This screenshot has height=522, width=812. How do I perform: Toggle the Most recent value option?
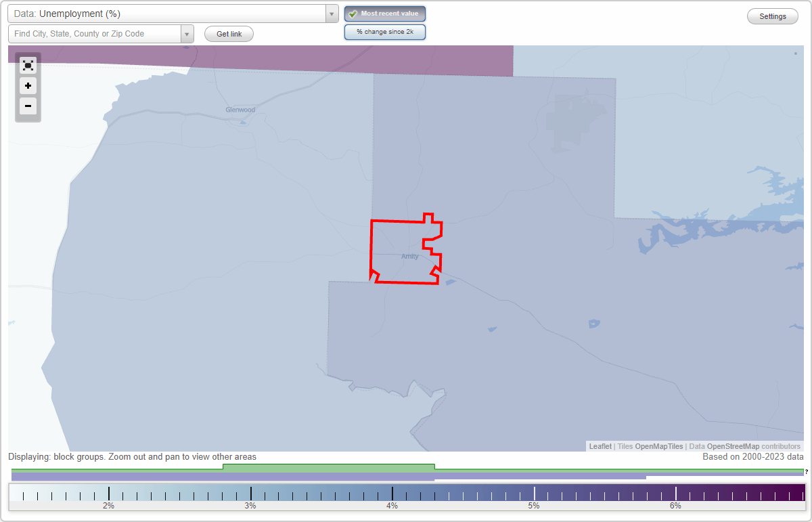coord(385,14)
